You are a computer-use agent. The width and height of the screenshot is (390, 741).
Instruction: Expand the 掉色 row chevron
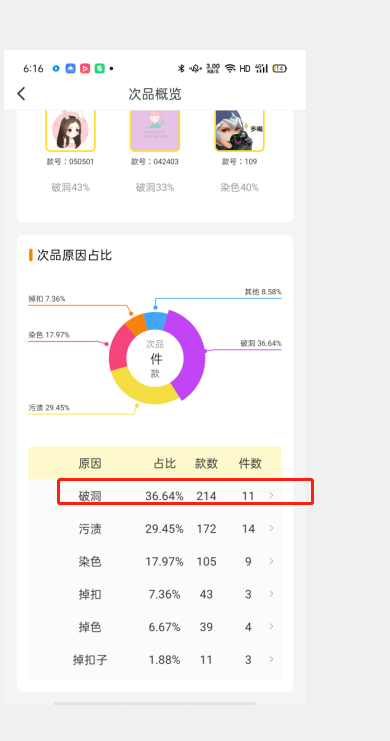pos(271,626)
